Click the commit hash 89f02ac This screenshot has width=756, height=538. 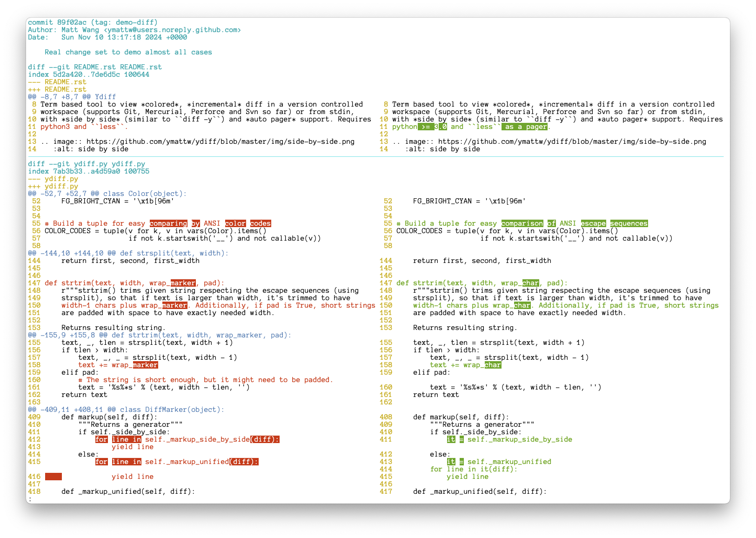[72, 22]
